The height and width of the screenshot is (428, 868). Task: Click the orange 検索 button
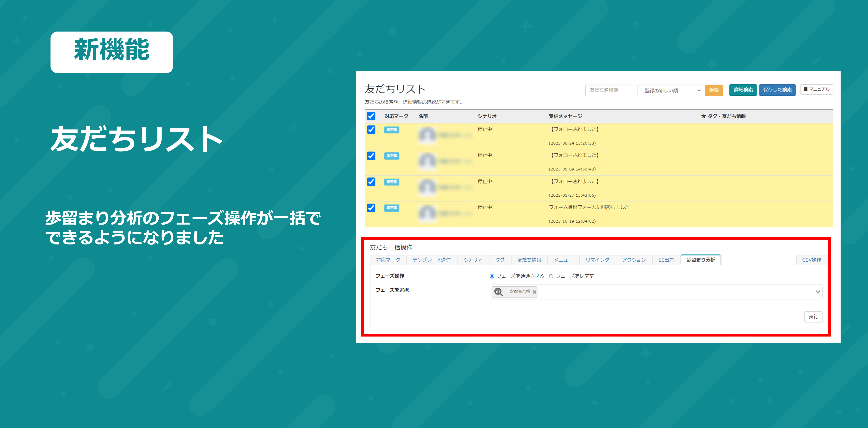tap(714, 90)
